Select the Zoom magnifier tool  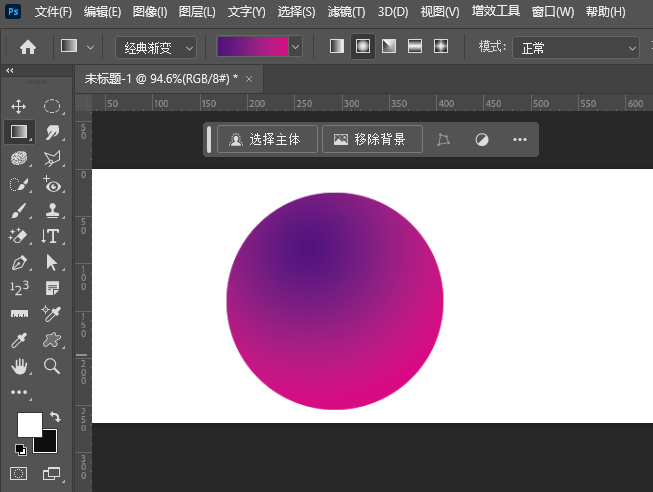(x=52, y=366)
